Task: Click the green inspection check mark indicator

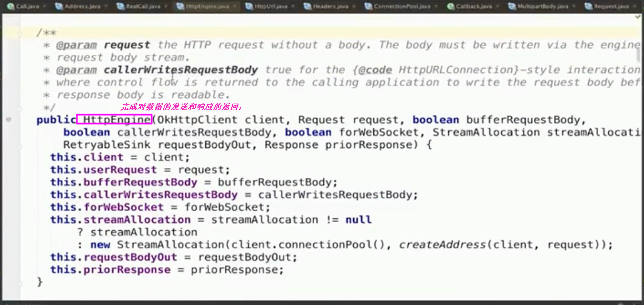Action: click(x=639, y=18)
